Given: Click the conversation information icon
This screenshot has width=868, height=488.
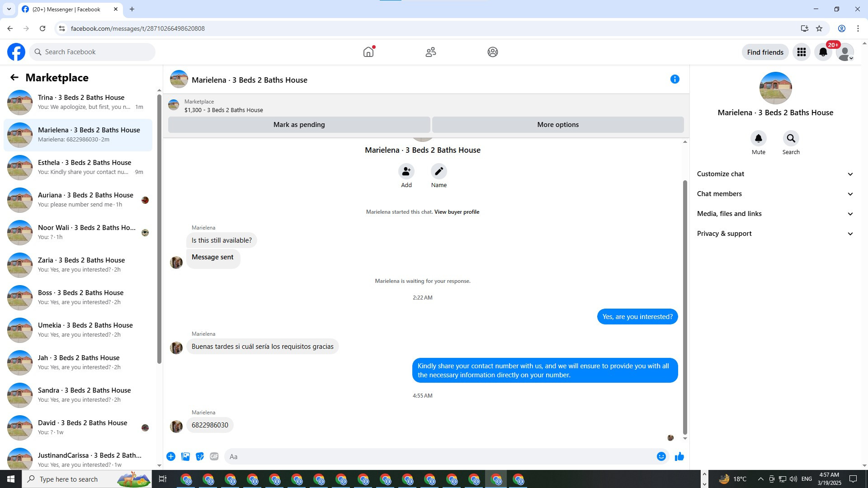Looking at the screenshot, I should [x=675, y=80].
